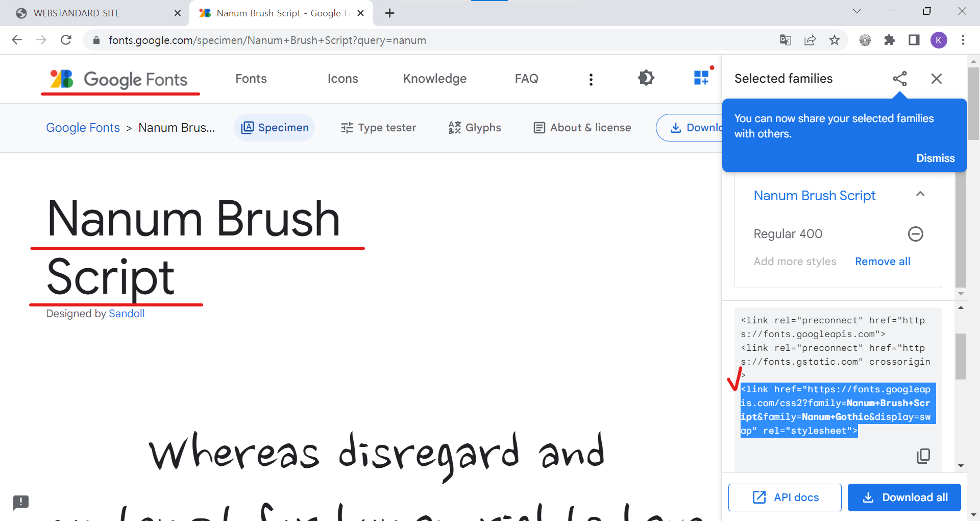Share selected families via share icon
The height and width of the screenshot is (521, 980).
click(x=900, y=79)
